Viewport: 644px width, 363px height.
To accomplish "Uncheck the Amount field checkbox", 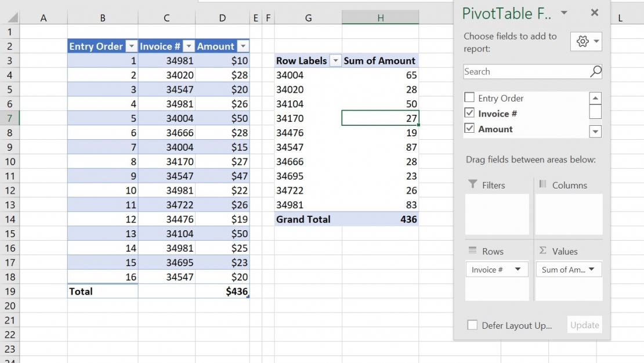I will [470, 129].
